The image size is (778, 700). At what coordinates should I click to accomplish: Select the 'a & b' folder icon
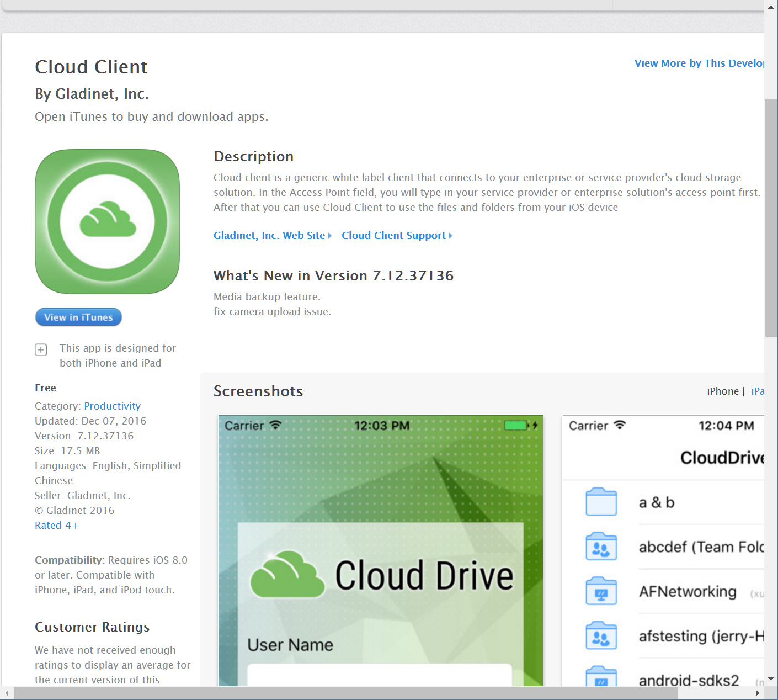point(601,502)
